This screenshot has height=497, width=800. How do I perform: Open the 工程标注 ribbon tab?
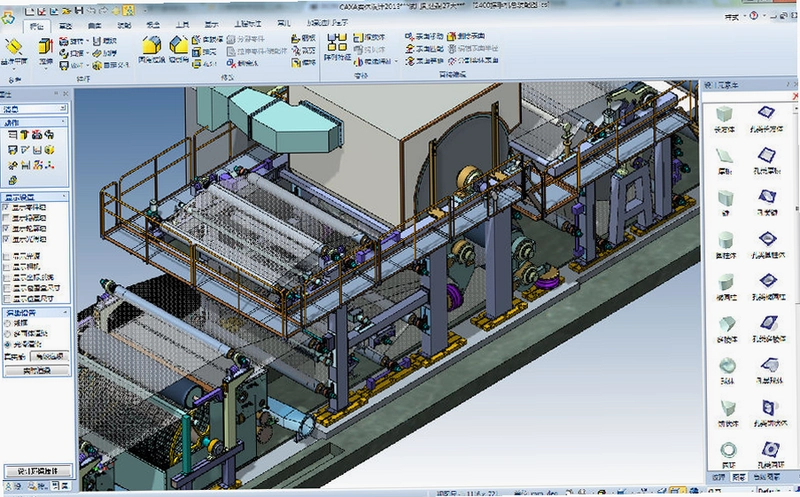[248, 23]
